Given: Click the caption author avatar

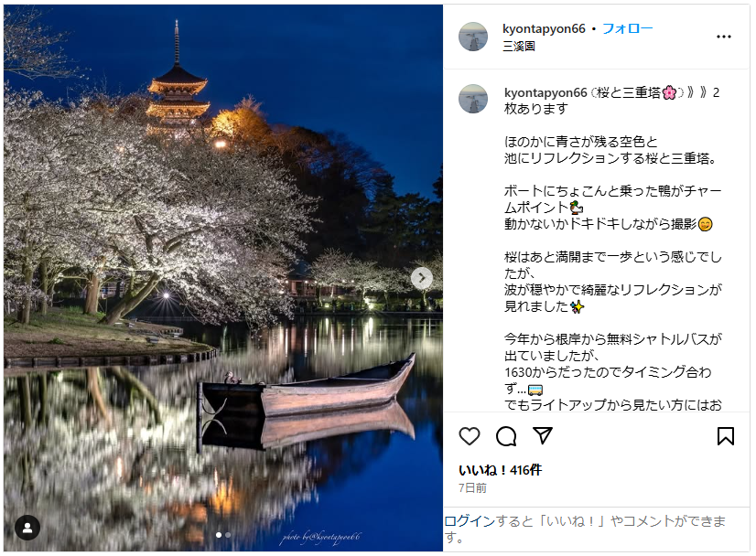Looking at the screenshot, I should (473, 99).
